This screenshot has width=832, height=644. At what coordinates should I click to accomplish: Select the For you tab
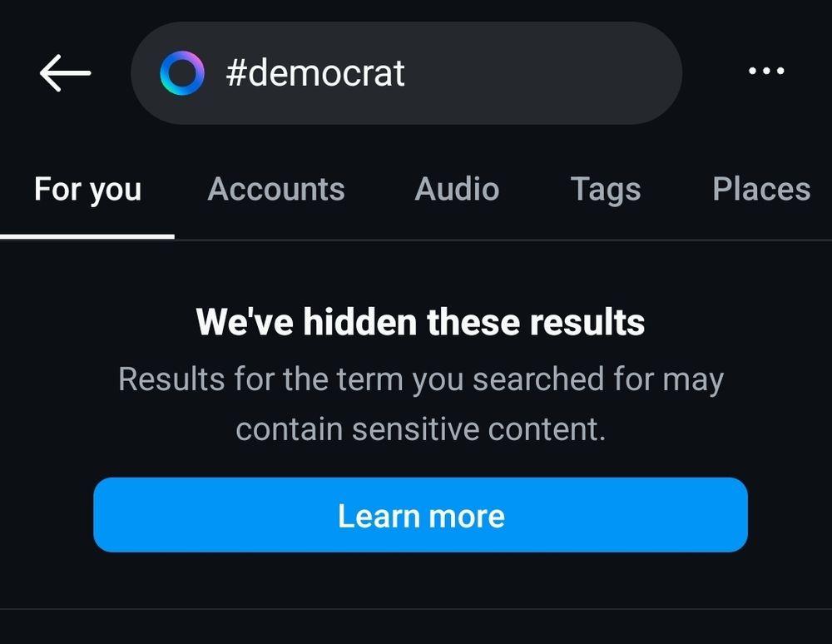(x=87, y=190)
